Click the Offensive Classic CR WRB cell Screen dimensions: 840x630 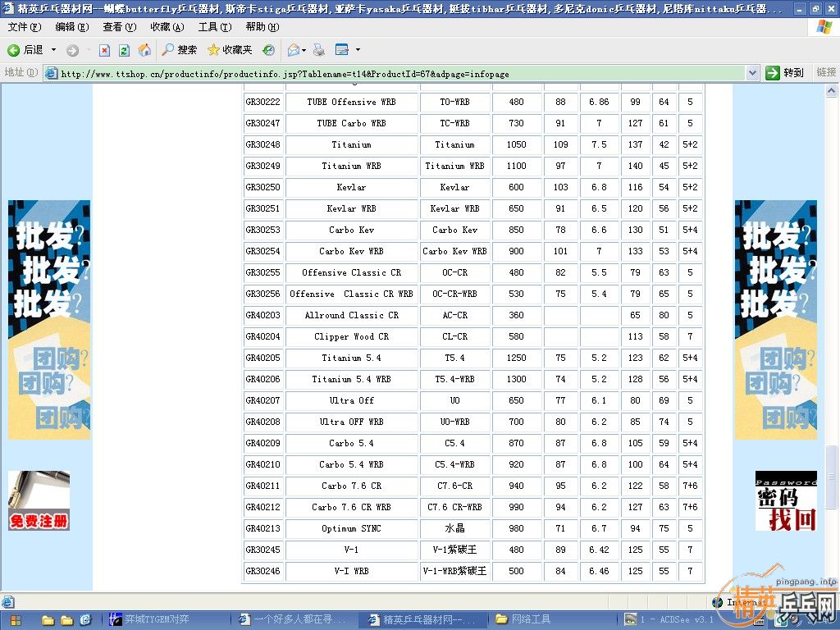coord(351,294)
